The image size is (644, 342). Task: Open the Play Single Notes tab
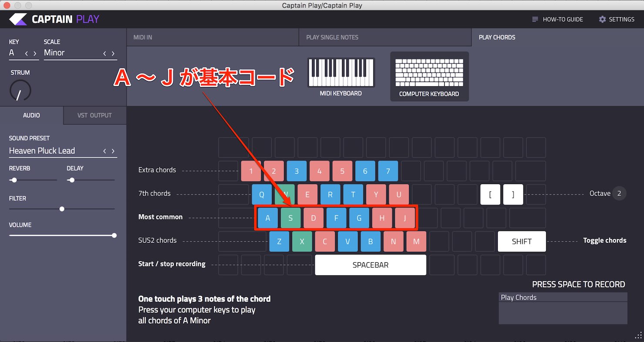(385, 37)
